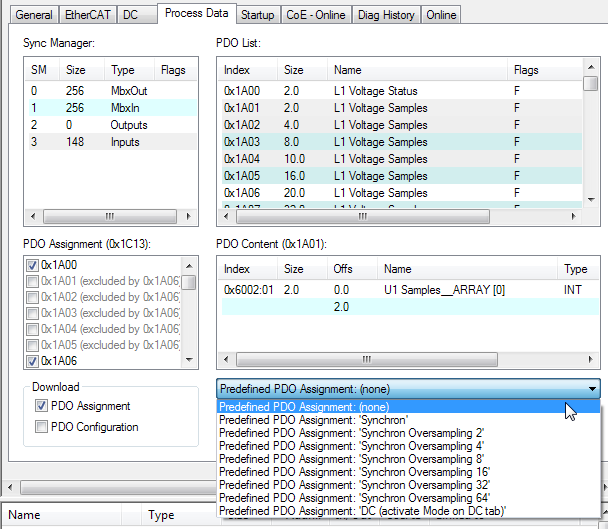Screen dimensions: 608x529
Task: Switch to the General tab
Action: pyautogui.click(x=34, y=15)
